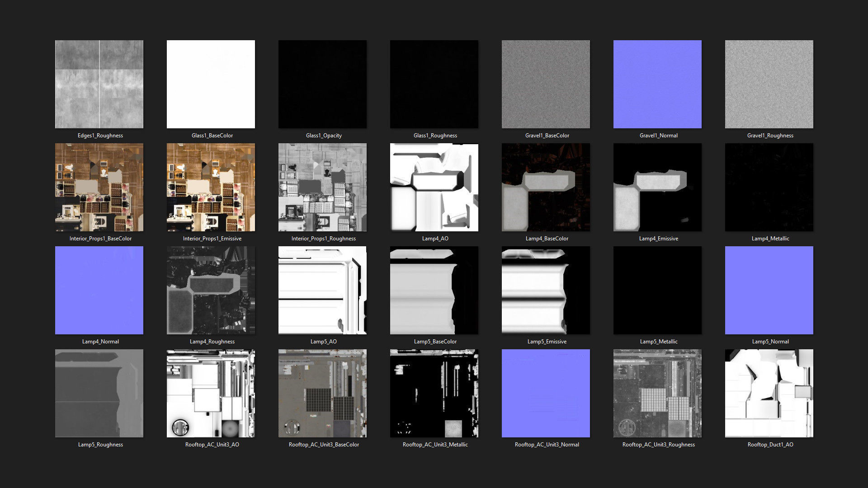Click the "Lamp5_Metallic" label
The width and height of the screenshot is (868, 488).
659,342
